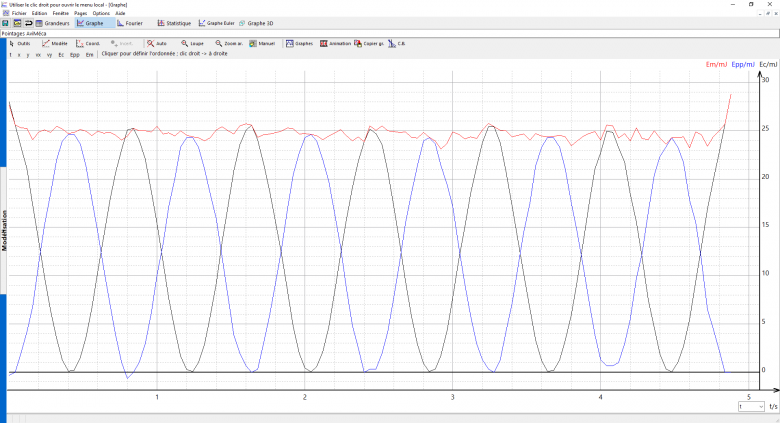Click the Auto scale button

[157, 44]
